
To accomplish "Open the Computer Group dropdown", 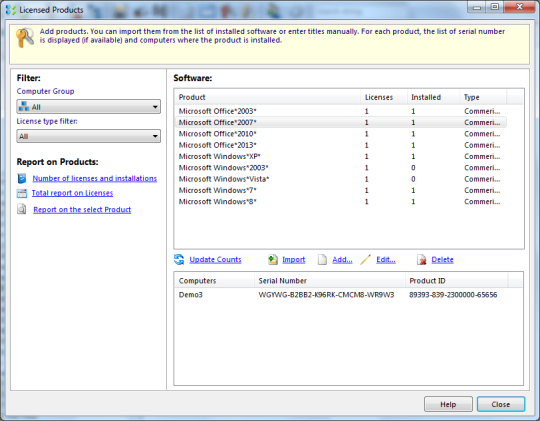I will [x=89, y=107].
